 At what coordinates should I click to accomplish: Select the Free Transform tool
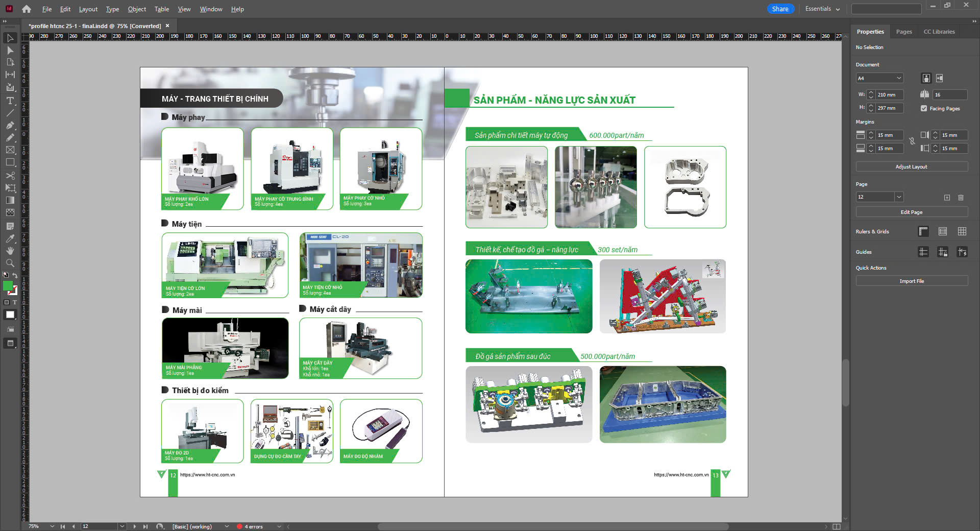pos(10,188)
